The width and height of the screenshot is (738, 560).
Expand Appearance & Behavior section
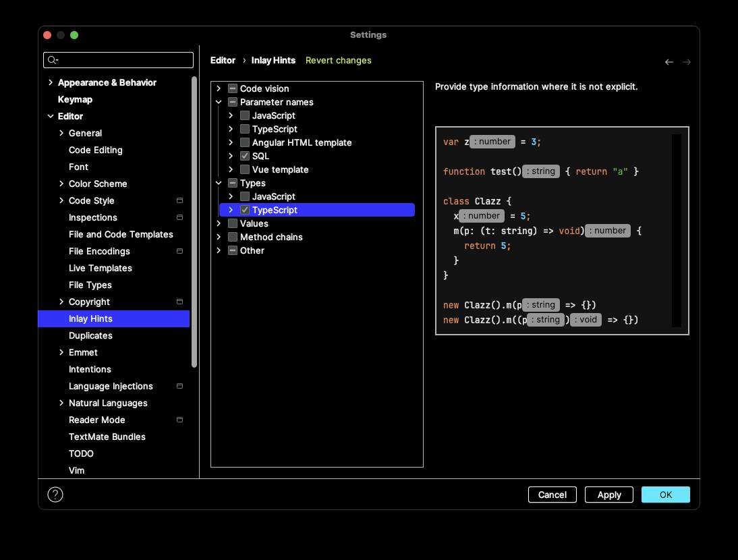coord(51,82)
